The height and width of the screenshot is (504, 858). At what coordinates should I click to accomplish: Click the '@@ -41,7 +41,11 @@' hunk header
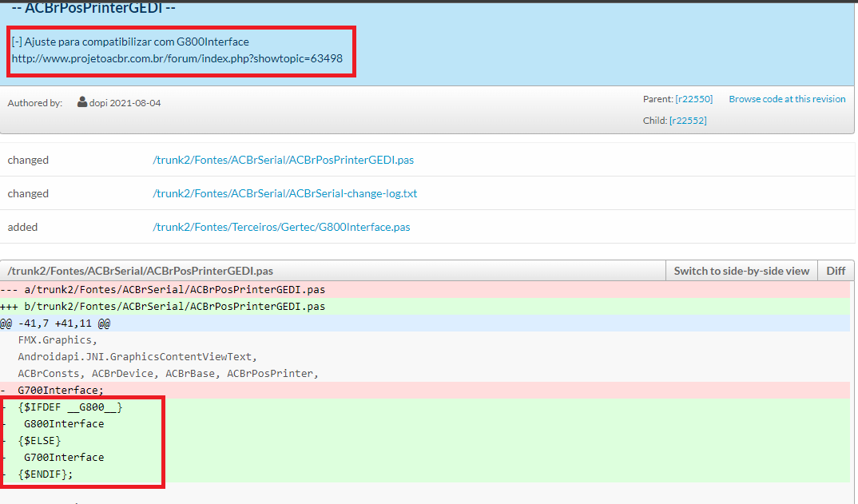tap(425, 323)
